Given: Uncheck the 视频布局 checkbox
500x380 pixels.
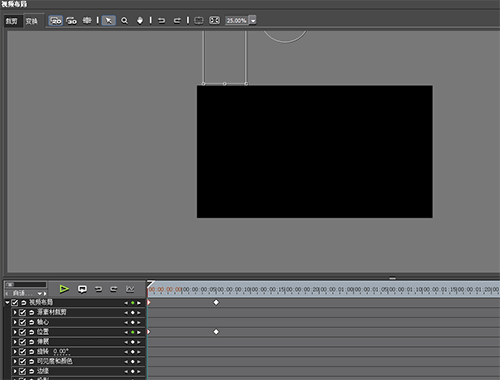Looking at the screenshot, I should pyautogui.click(x=15, y=302).
